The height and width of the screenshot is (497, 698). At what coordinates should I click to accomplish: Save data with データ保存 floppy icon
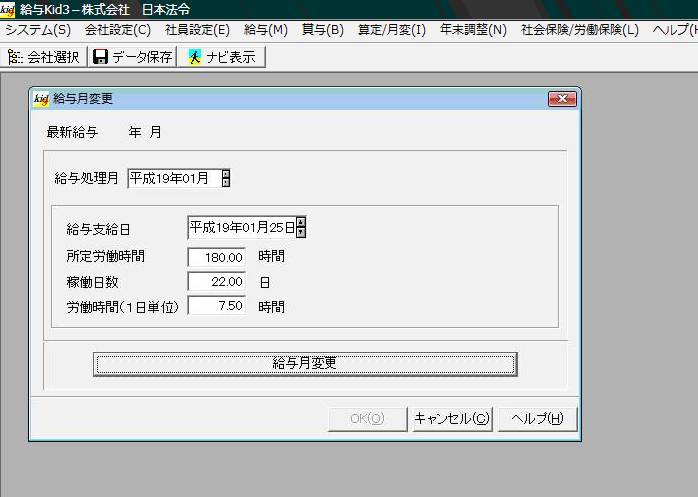click(x=100, y=57)
